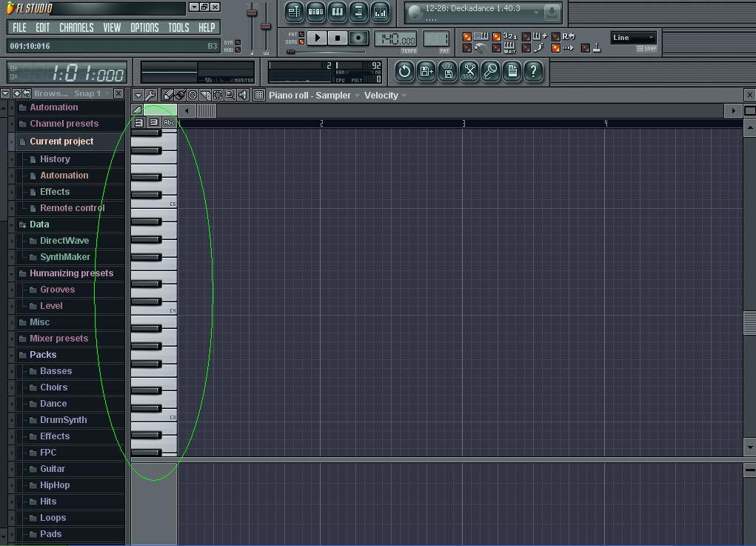
Task: Toggle step editing footsteps option
Action: coord(526,47)
